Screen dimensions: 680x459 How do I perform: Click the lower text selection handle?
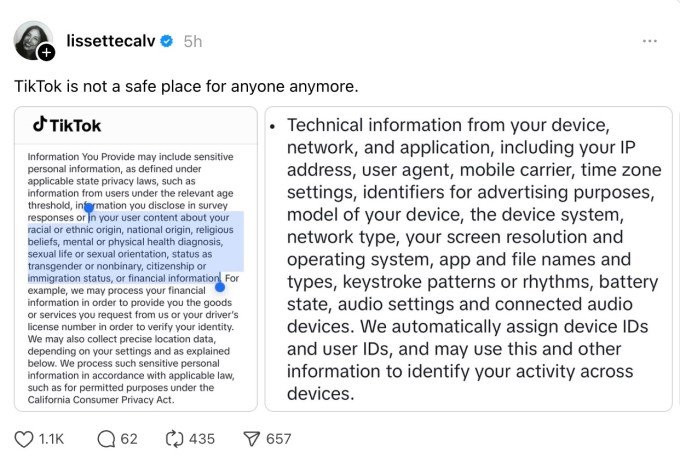click(220, 286)
